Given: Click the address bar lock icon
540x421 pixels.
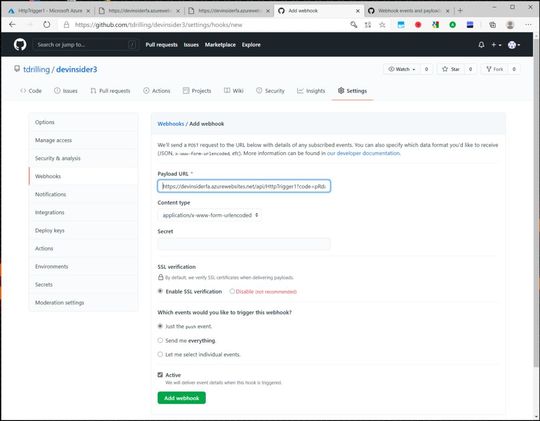Looking at the screenshot, I should [x=67, y=25].
